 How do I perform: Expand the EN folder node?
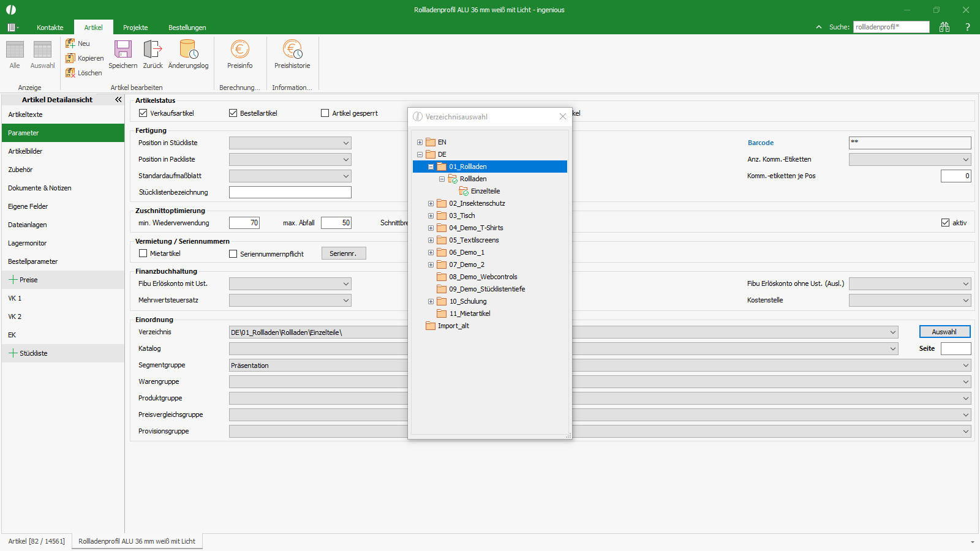420,142
